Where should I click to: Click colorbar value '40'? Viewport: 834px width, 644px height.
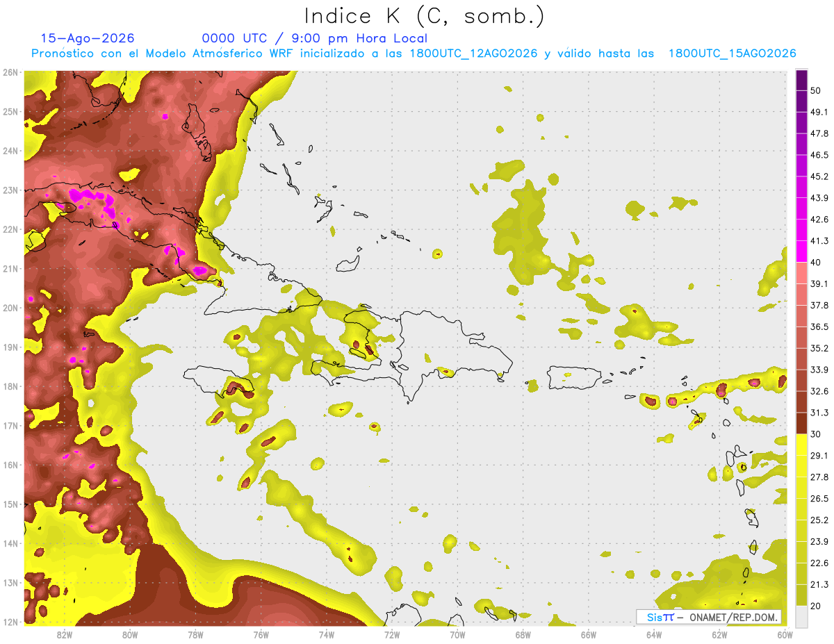(816, 263)
